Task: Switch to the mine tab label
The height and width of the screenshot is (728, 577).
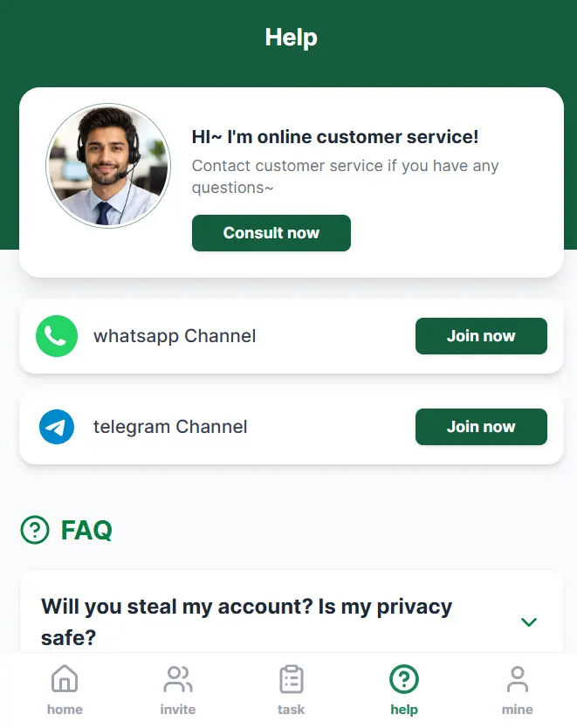Action: coord(518,710)
